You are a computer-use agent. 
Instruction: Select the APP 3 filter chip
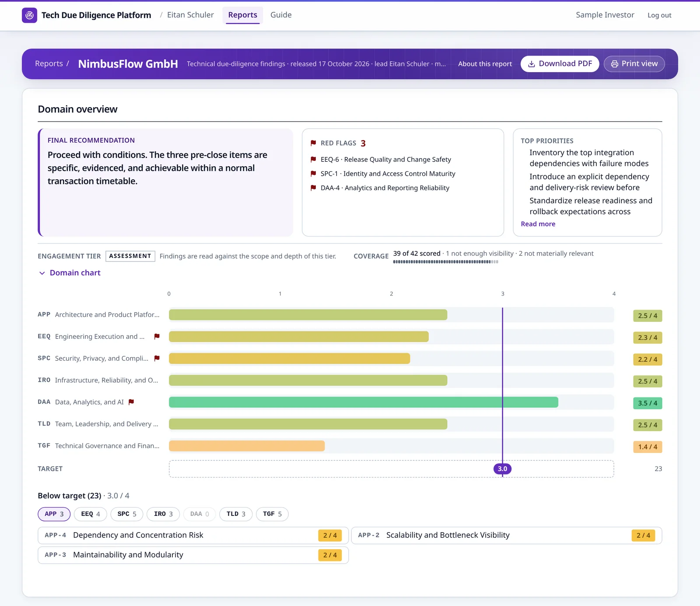pyautogui.click(x=54, y=514)
